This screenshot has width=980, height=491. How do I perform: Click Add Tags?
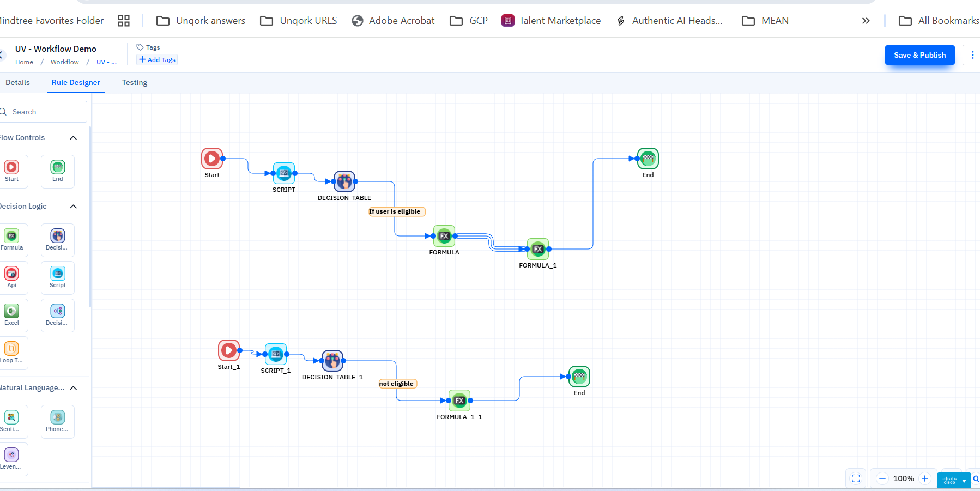click(x=157, y=60)
